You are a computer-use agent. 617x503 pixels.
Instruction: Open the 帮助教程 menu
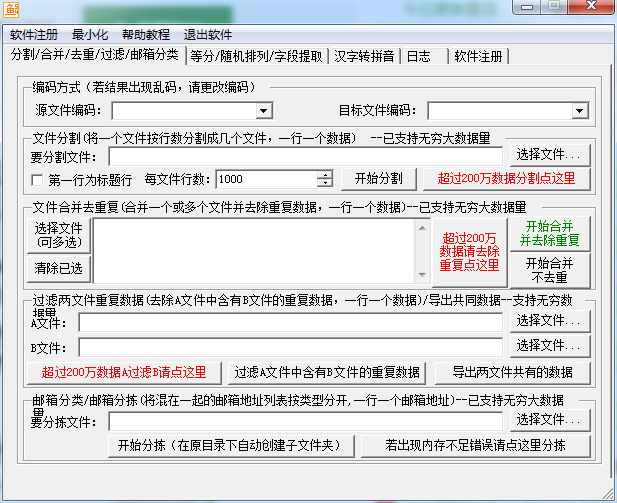pos(146,35)
